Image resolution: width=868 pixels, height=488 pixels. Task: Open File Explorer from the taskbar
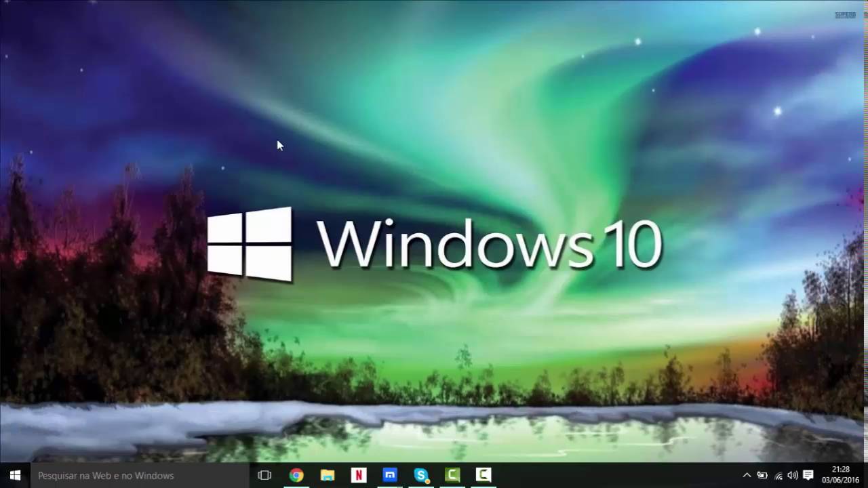point(328,475)
